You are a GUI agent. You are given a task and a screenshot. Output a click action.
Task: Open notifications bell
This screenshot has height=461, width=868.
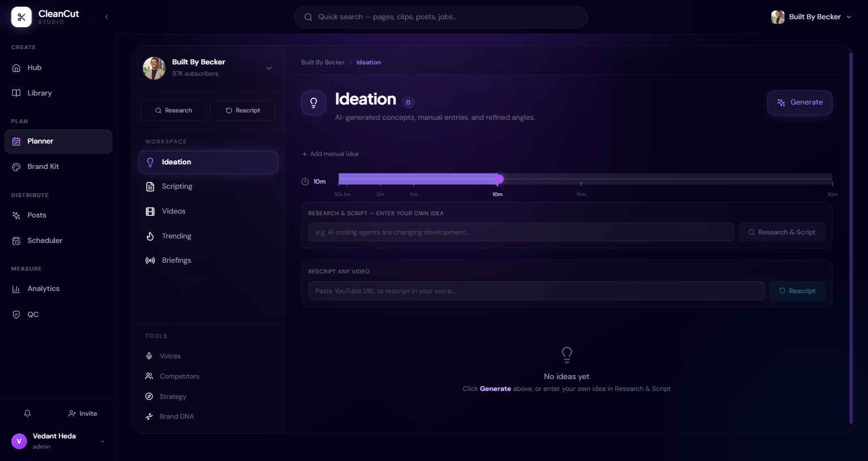(x=27, y=414)
